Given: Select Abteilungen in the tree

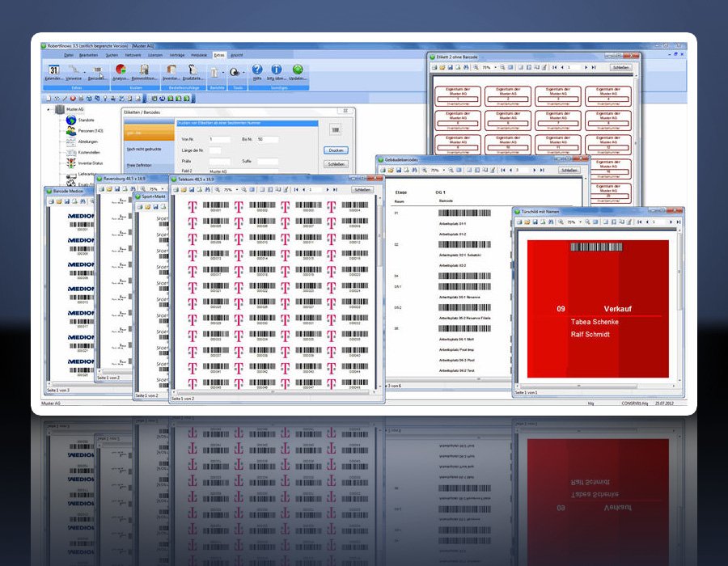Looking at the screenshot, I should coord(87,141).
